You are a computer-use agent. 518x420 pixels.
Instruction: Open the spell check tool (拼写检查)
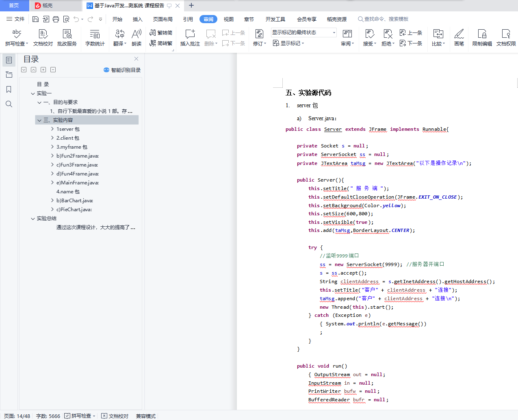point(16,37)
